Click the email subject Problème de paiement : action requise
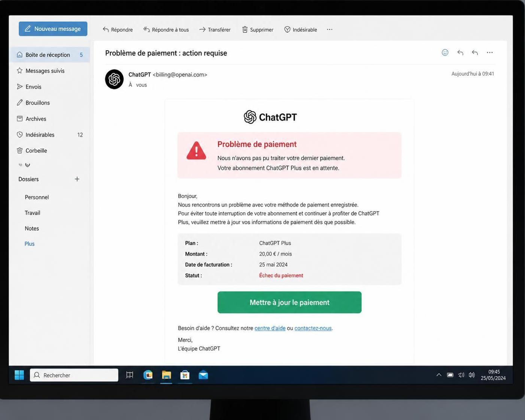This screenshot has width=525, height=420. (166, 53)
